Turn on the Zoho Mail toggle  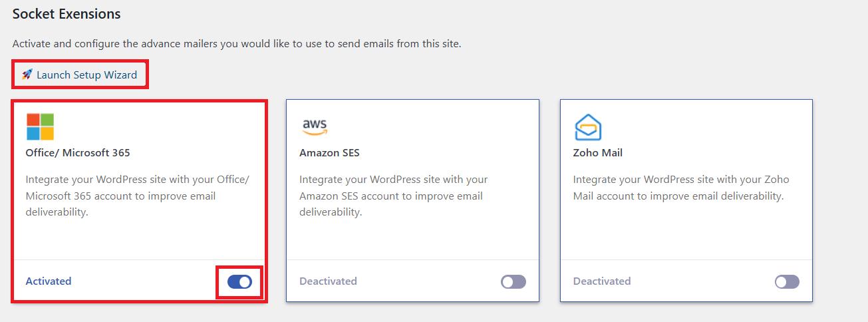[x=787, y=282]
